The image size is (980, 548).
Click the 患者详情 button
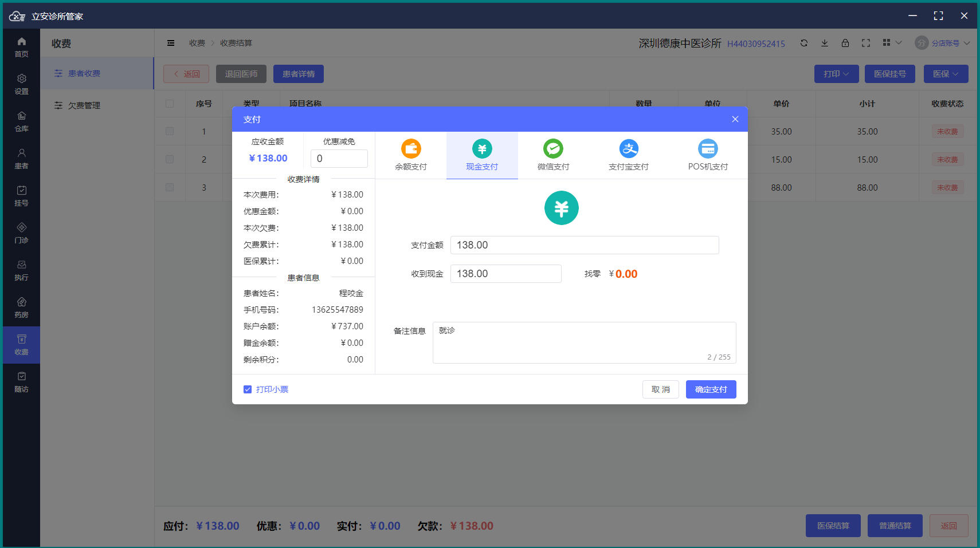click(299, 74)
